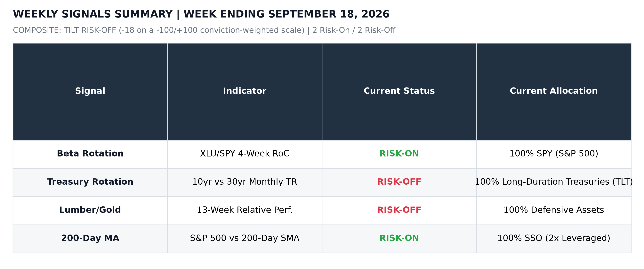Click S&P 500 vs 200-Day SMA cell
This screenshot has width=644, height=269.
point(245,239)
